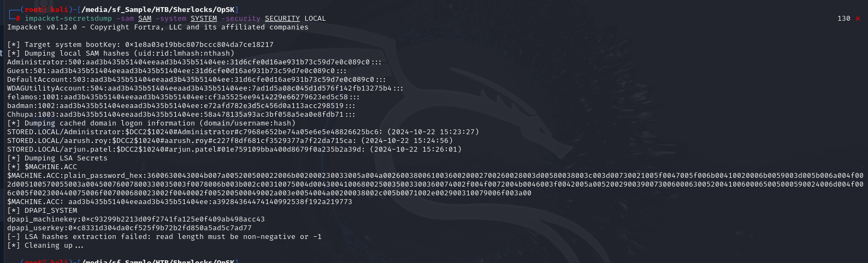
Task: Click the underlined SECURITY argument
Action: [x=282, y=19]
